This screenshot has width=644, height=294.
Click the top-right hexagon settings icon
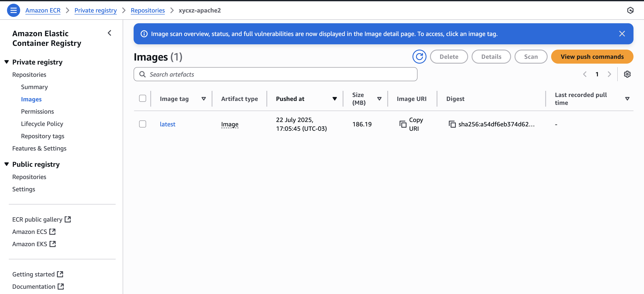(x=630, y=10)
